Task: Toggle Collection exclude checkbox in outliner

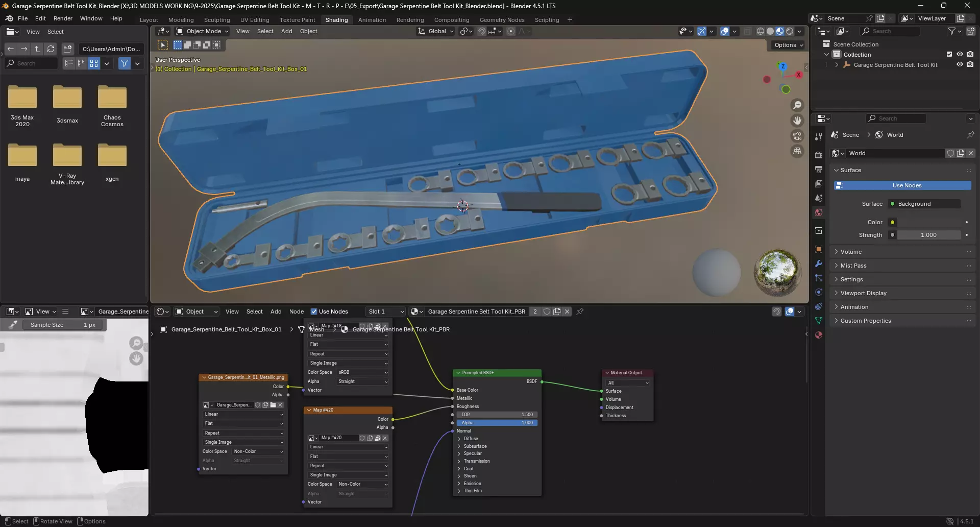Action: point(949,54)
